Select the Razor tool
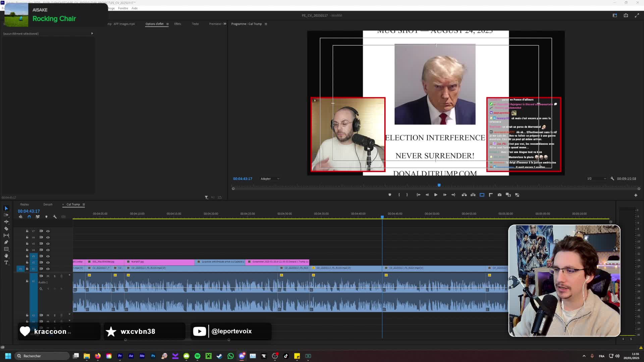 [x=6, y=229]
